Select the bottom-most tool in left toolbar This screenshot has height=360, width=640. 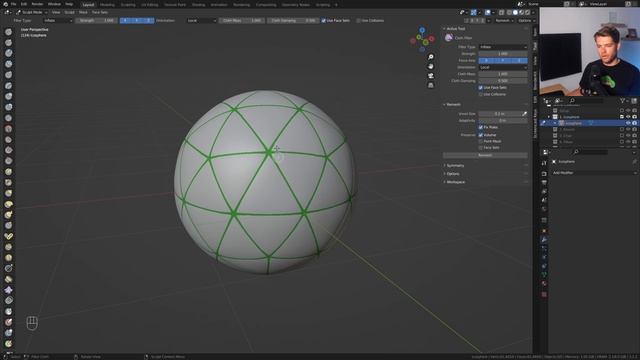pyautogui.click(x=8, y=343)
